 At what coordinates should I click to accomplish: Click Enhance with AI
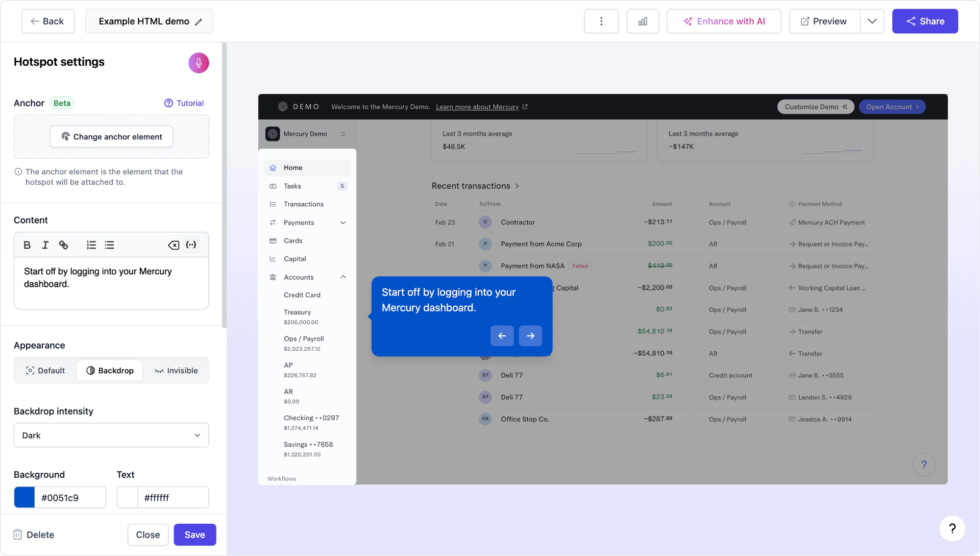coord(724,21)
